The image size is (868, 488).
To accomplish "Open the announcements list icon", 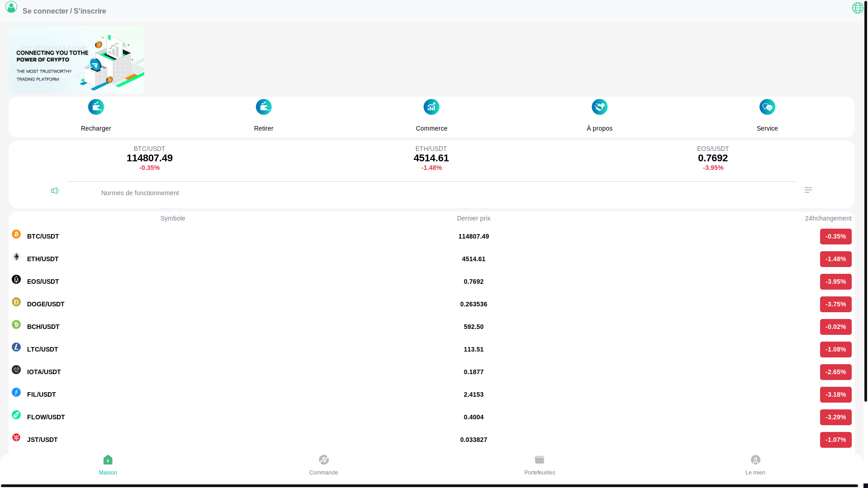I will pyautogui.click(x=808, y=190).
